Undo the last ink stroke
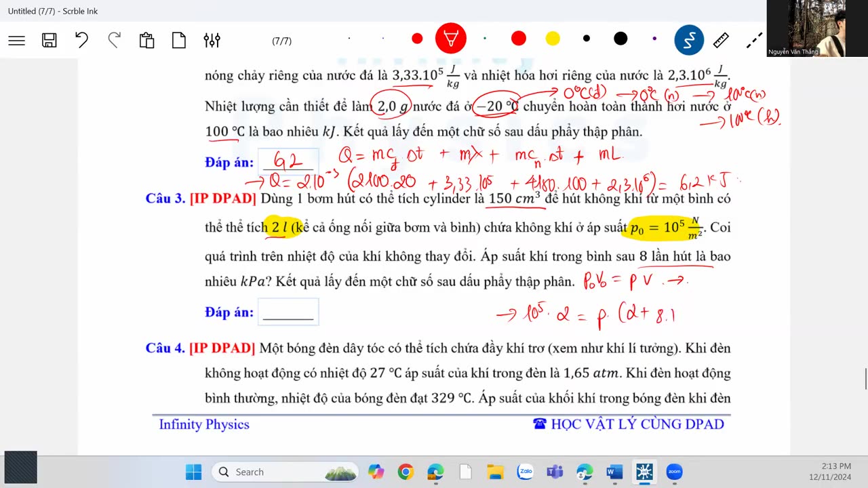Viewport: 868px width, 488px height. click(x=81, y=41)
